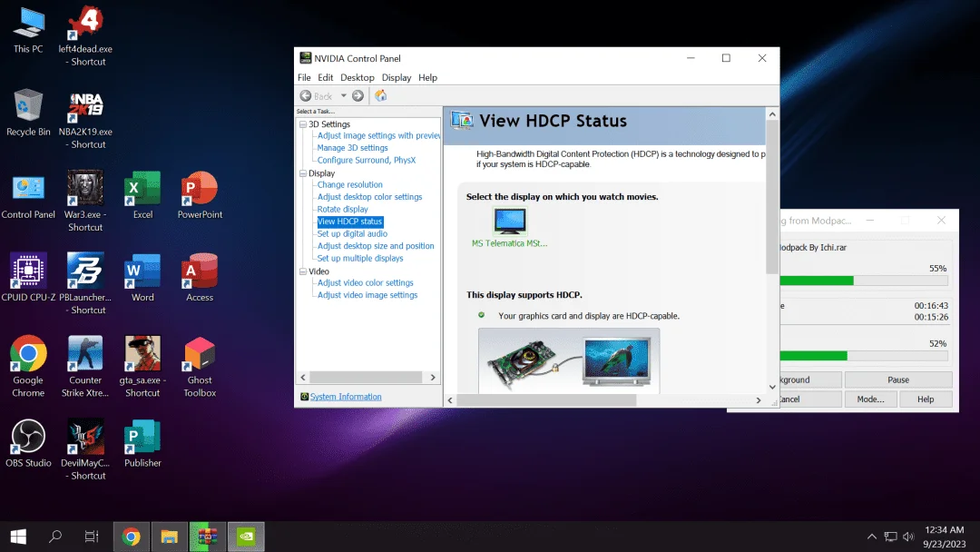Show hidden system tray icons
This screenshot has width=980, height=552.
click(x=871, y=537)
